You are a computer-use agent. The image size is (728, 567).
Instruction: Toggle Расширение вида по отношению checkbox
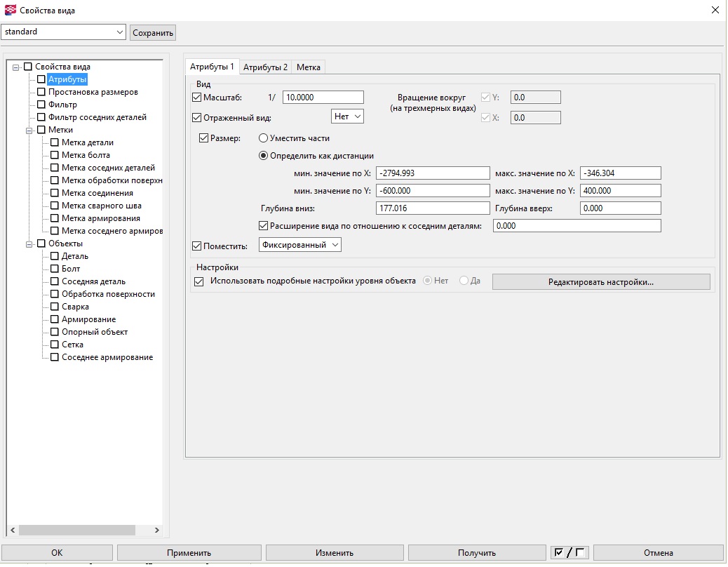tap(264, 225)
